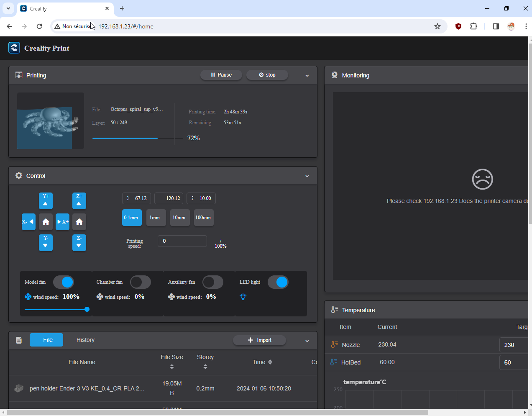Screen dimensions: 532x416
Task: Select the 100mm step size
Action: (203, 218)
